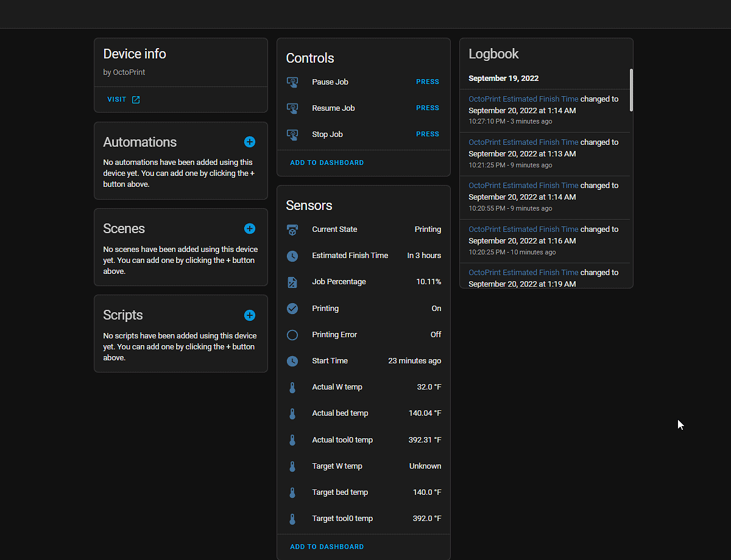Image resolution: width=731 pixels, height=560 pixels.
Task: Click the Logbook title
Action: click(x=493, y=54)
